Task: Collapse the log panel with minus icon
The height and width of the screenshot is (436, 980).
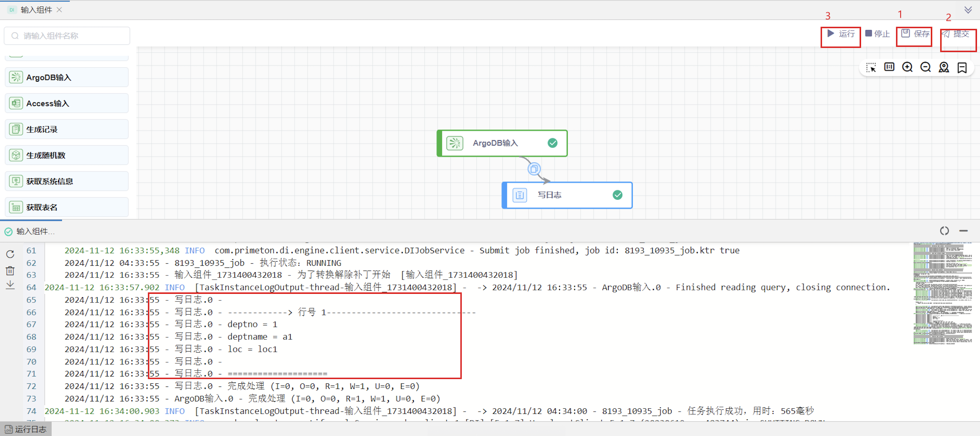Action: click(963, 231)
